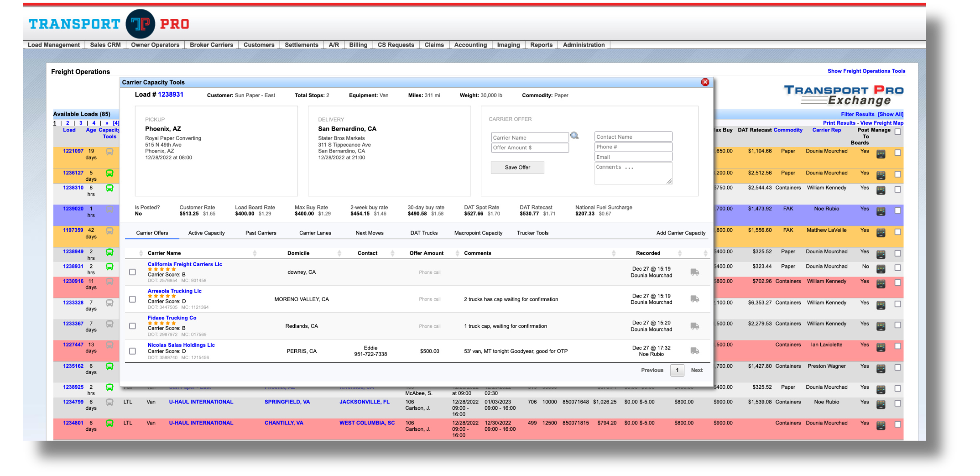
Task: Go to Previous page of carrier offers
Action: pos(652,370)
